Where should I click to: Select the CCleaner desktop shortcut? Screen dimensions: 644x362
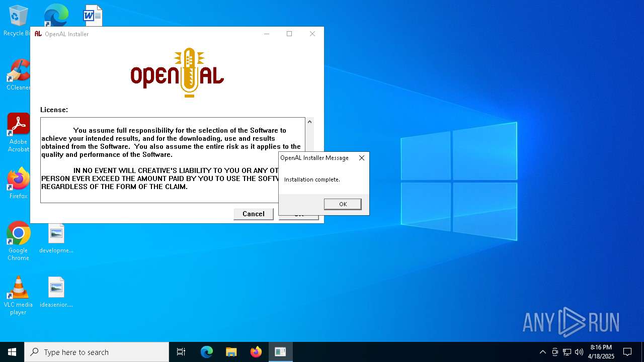(18, 75)
